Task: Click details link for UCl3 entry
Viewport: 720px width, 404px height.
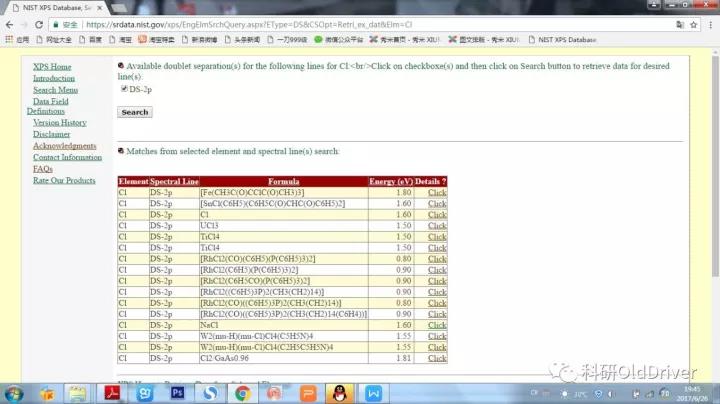Action: 437,230
